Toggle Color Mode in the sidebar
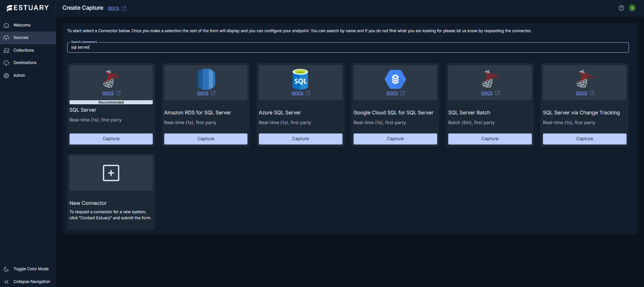This screenshot has height=287, width=644. coord(28,269)
